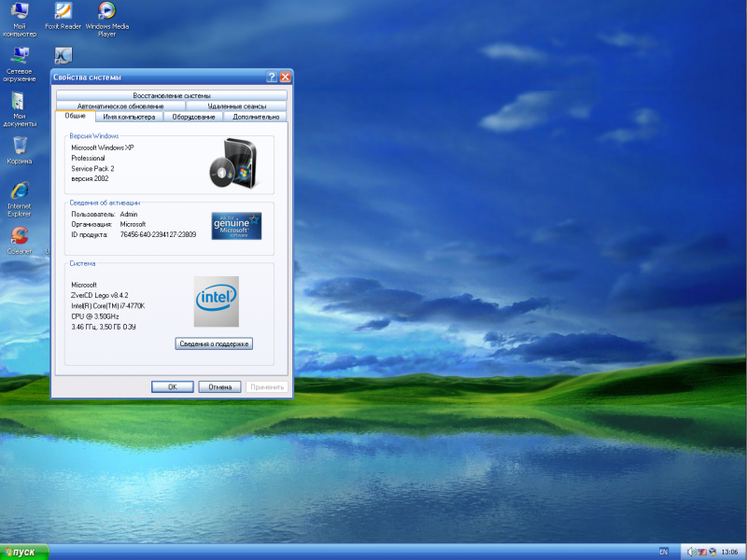Select the Windows Media Player desktop shortcut

(x=106, y=20)
